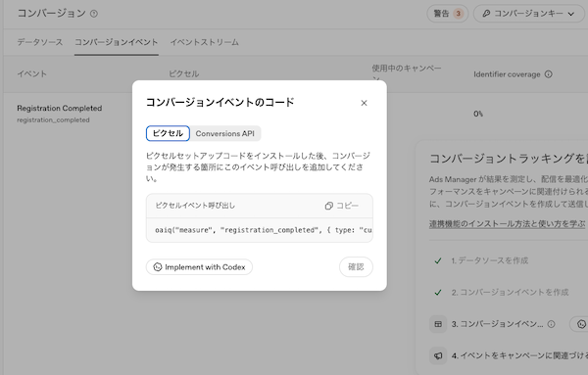Open the イベントストリーム tab

tap(205, 42)
